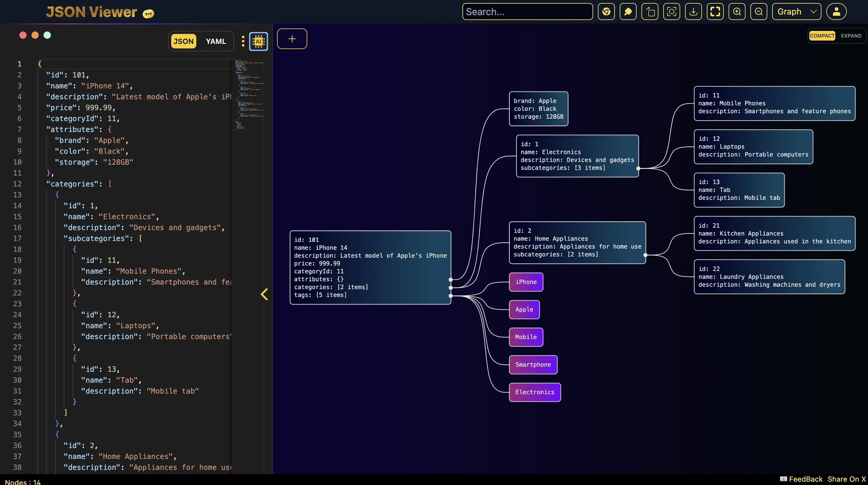
Task: Switch the editor to YAML mode
Action: (x=216, y=41)
